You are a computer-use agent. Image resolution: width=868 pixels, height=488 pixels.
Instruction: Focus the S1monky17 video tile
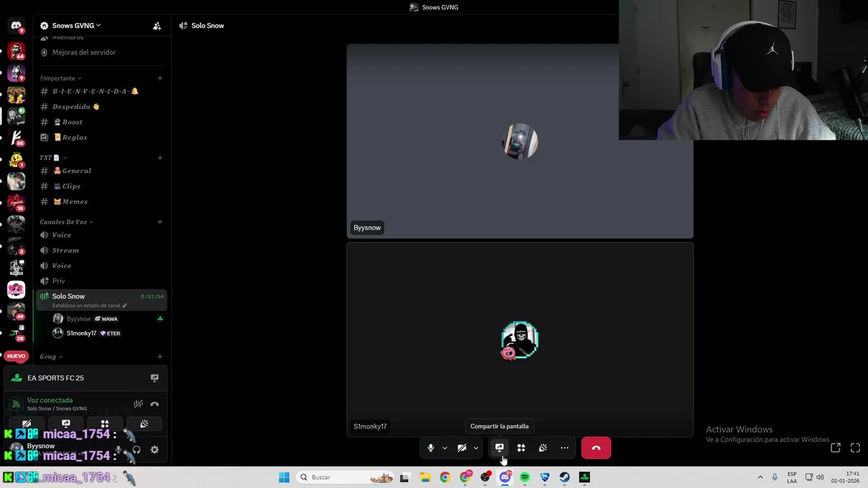click(520, 340)
